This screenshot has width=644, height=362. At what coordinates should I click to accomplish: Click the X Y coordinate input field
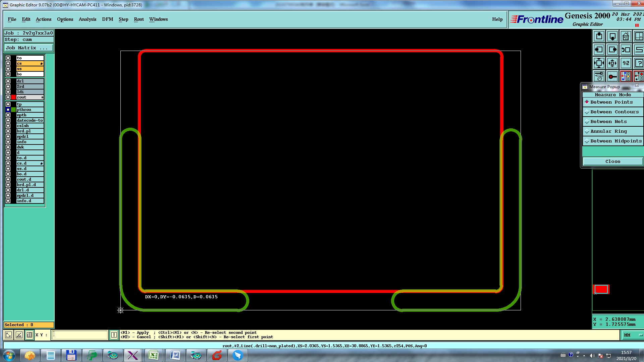click(x=80, y=335)
